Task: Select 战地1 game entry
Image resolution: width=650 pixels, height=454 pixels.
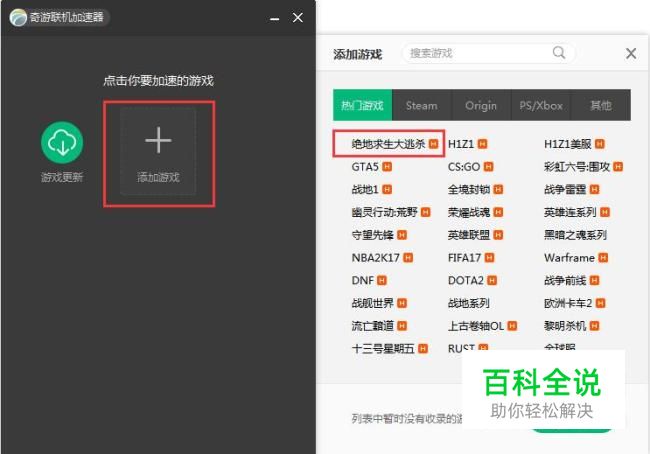Action: point(365,189)
